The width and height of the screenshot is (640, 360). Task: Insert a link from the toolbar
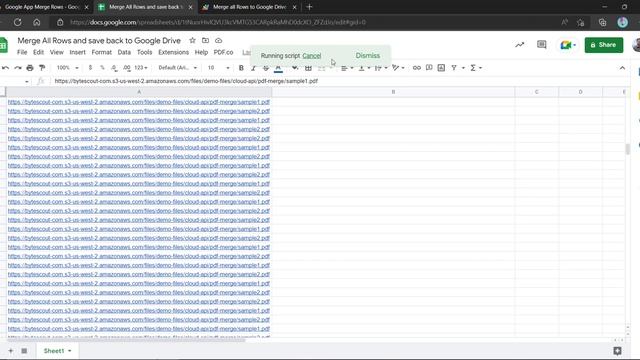tap(416, 68)
